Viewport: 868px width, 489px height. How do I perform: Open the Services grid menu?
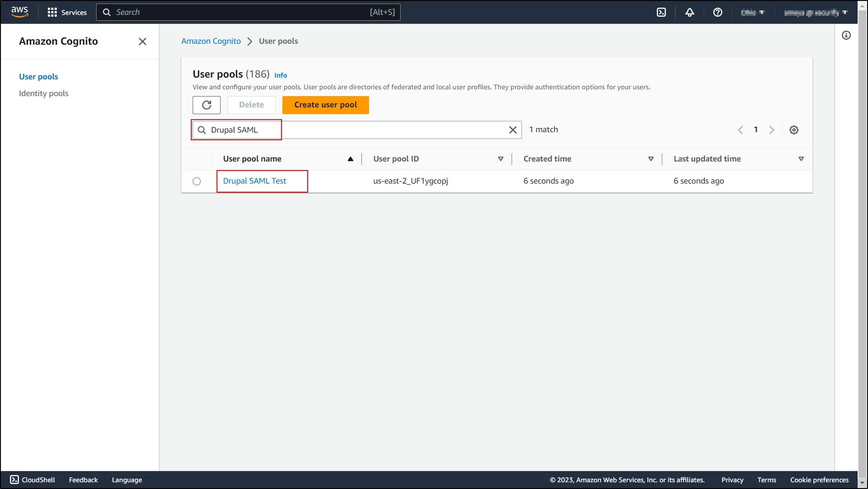[x=67, y=12]
